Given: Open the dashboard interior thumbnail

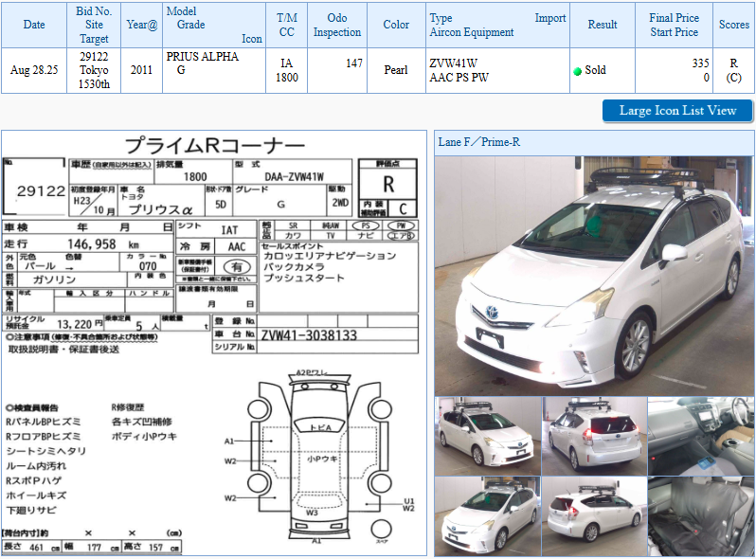Looking at the screenshot, I should (701, 435).
